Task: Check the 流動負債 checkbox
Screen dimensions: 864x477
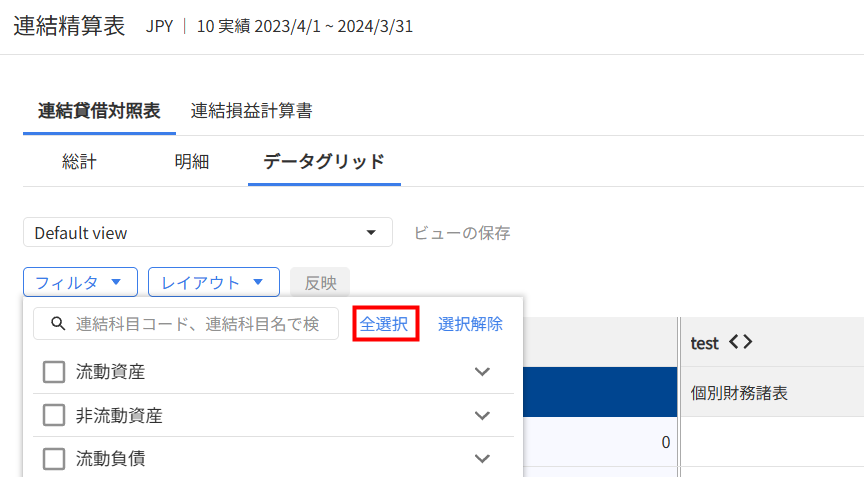Action: (x=54, y=458)
